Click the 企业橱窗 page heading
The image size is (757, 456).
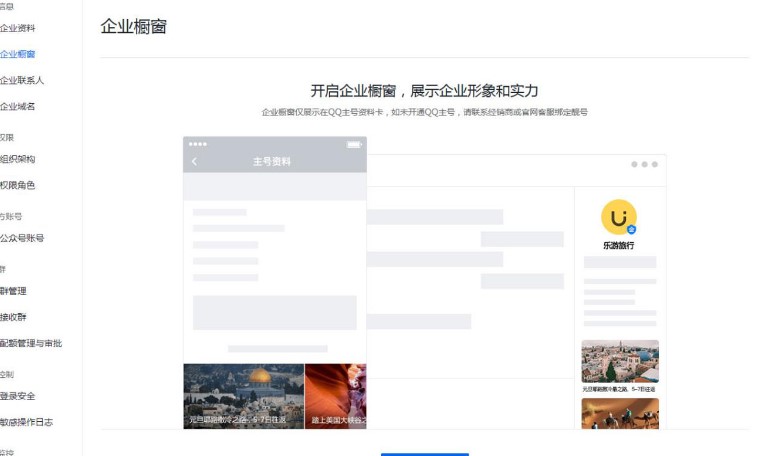(x=134, y=26)
